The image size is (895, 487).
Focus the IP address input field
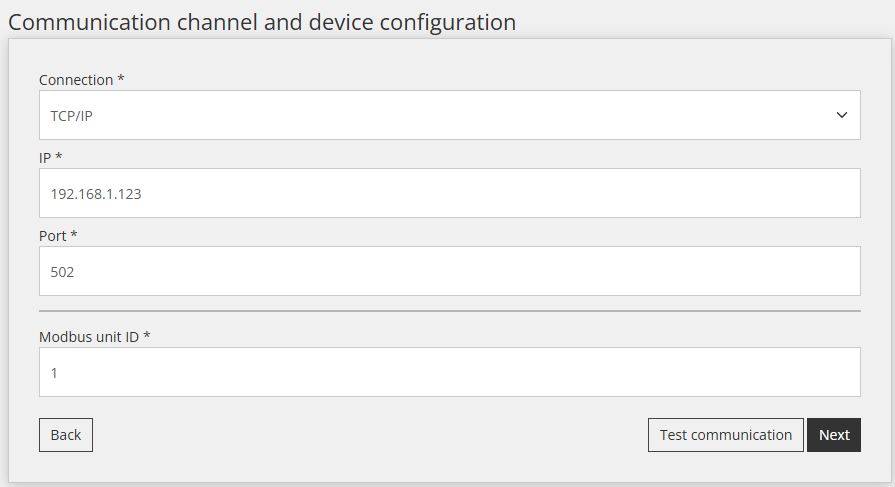click(x=449, y=193)
